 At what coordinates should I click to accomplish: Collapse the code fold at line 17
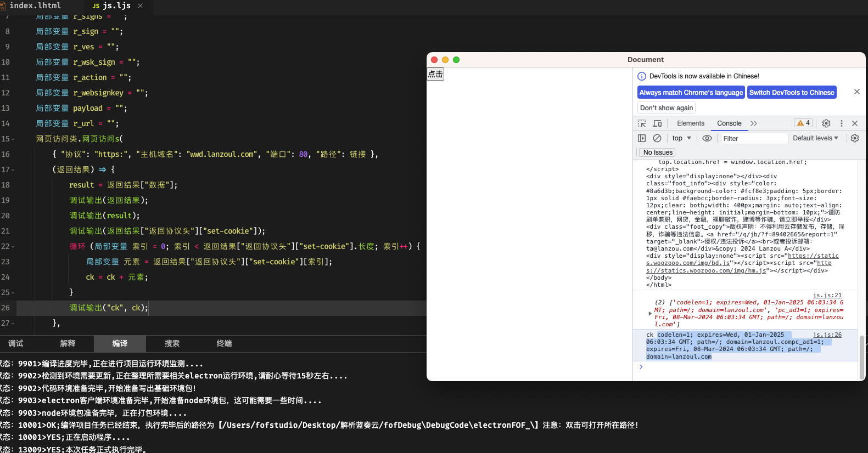point(13,170)
